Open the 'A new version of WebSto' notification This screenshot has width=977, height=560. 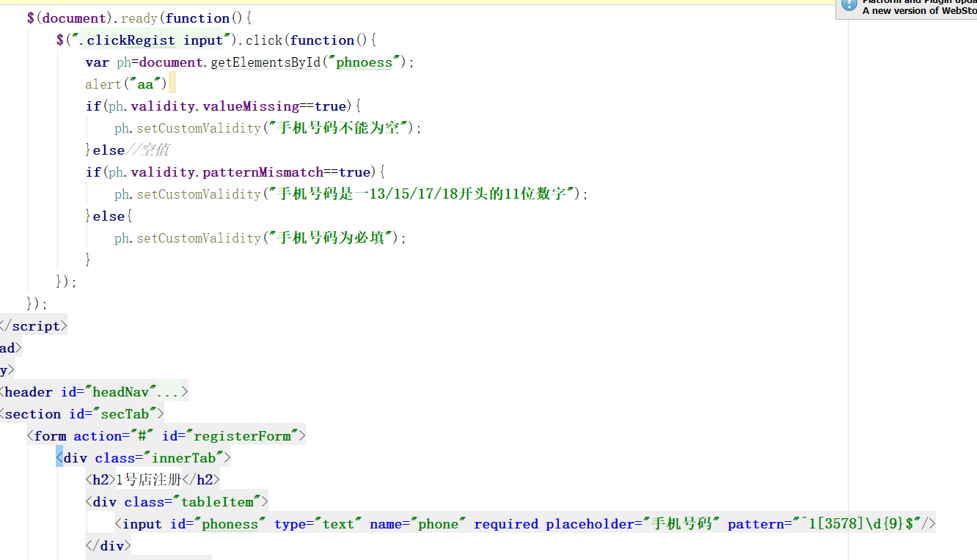[920, 11]
